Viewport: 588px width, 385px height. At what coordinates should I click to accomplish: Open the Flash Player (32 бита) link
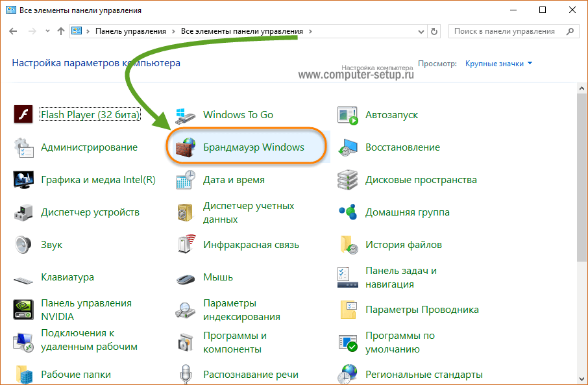click(x=90, y=115)
